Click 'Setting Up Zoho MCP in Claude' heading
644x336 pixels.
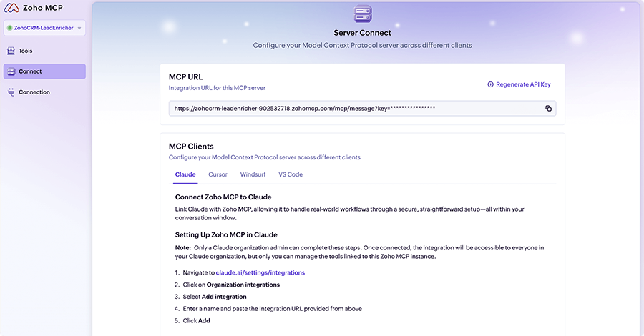(x=226, y=234)
